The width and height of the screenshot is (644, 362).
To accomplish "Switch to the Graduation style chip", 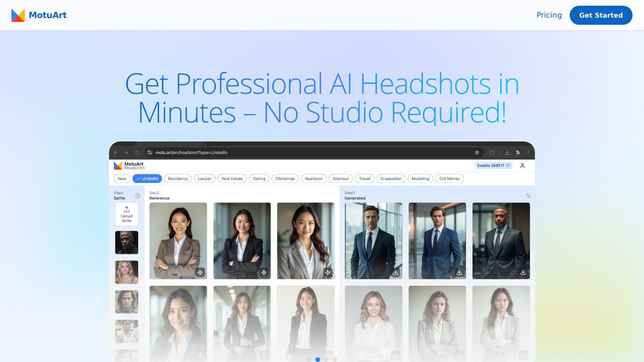I will pyautogui.click(x=391, y=179).
